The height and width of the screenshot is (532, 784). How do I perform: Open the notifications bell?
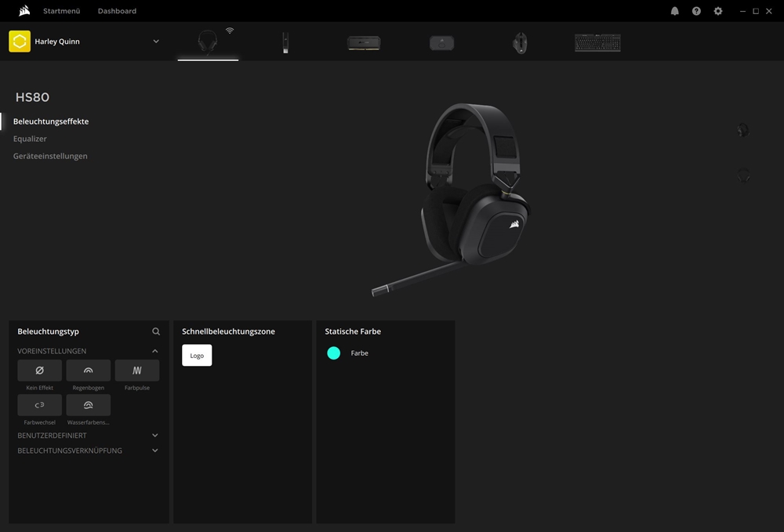(674, 11)
